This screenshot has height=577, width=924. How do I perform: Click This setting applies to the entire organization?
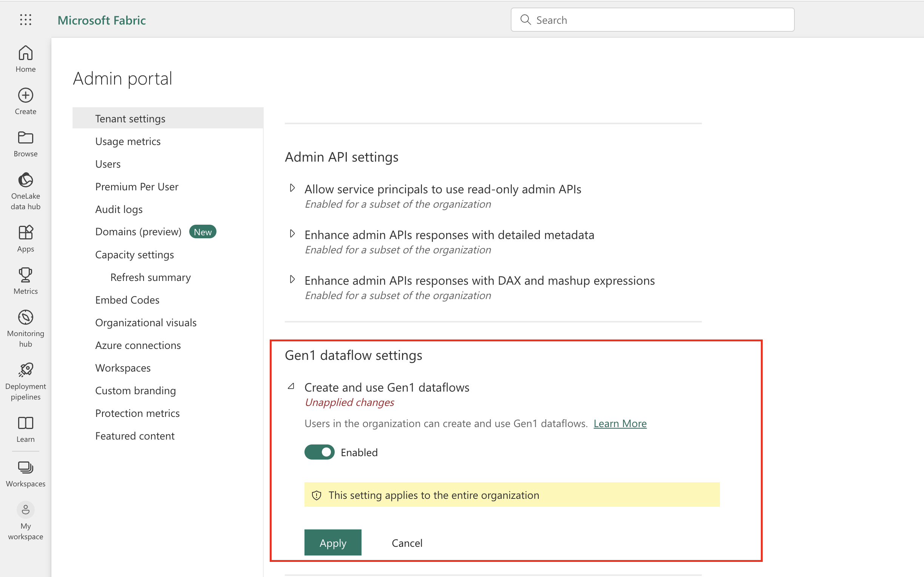[434, 495]
